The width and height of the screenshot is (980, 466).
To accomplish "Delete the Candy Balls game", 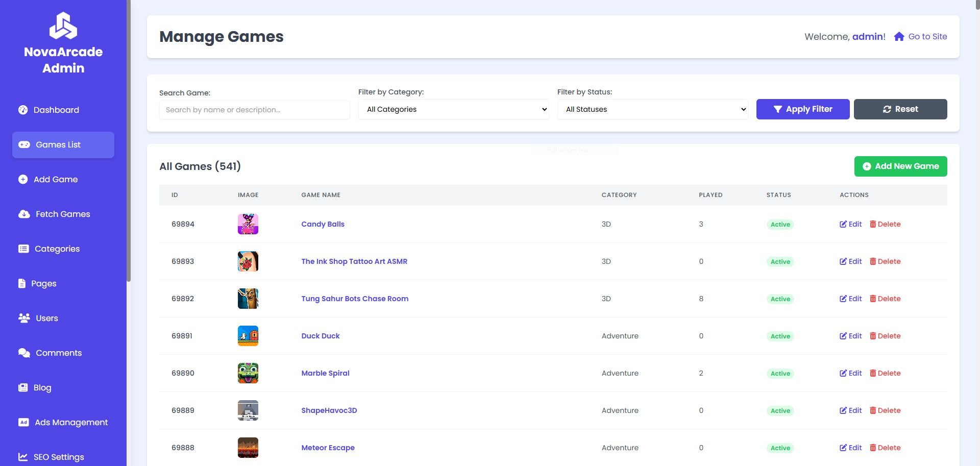I will (x=885, y=224).
